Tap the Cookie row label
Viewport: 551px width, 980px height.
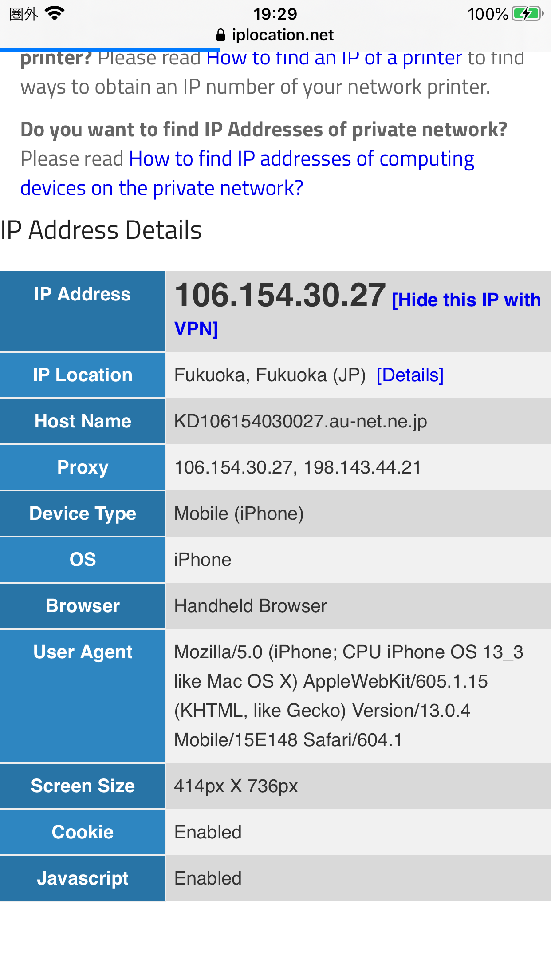83,833
